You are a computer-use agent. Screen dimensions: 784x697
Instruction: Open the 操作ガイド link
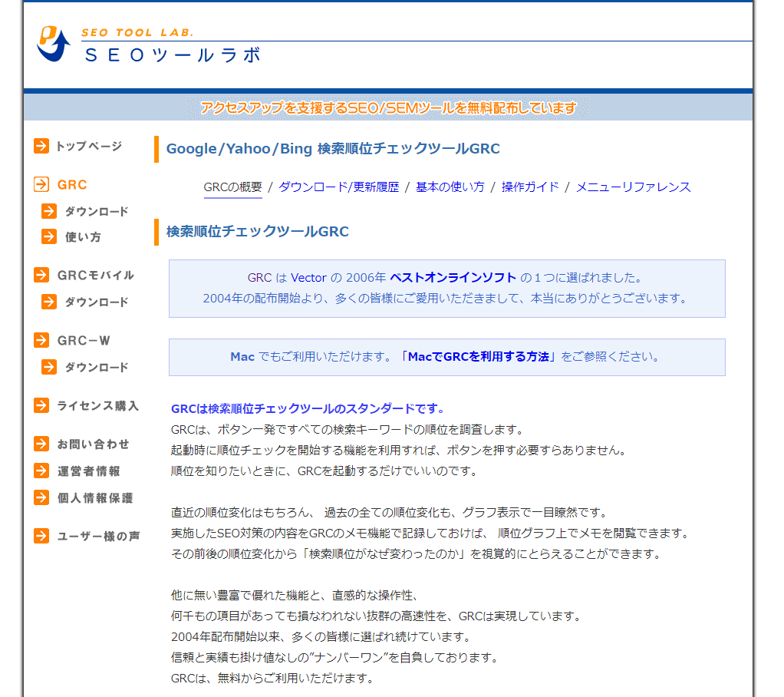pyautogui.click(x=530, y=187)
